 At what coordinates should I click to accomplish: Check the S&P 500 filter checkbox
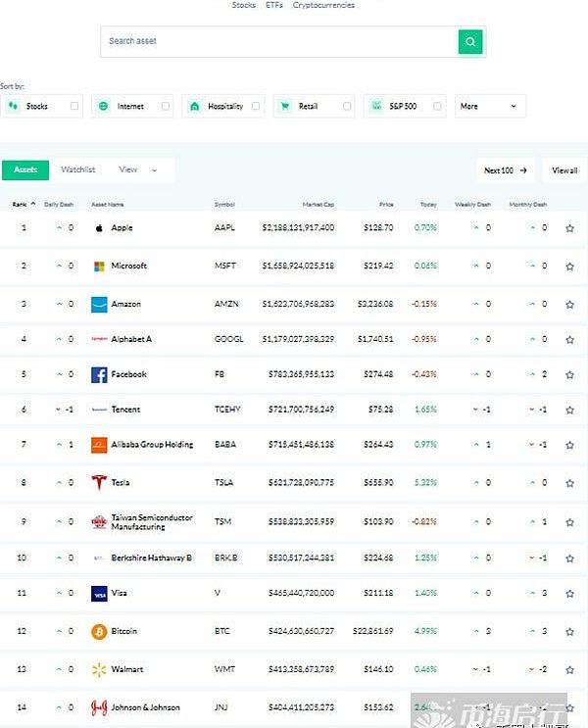437,106
